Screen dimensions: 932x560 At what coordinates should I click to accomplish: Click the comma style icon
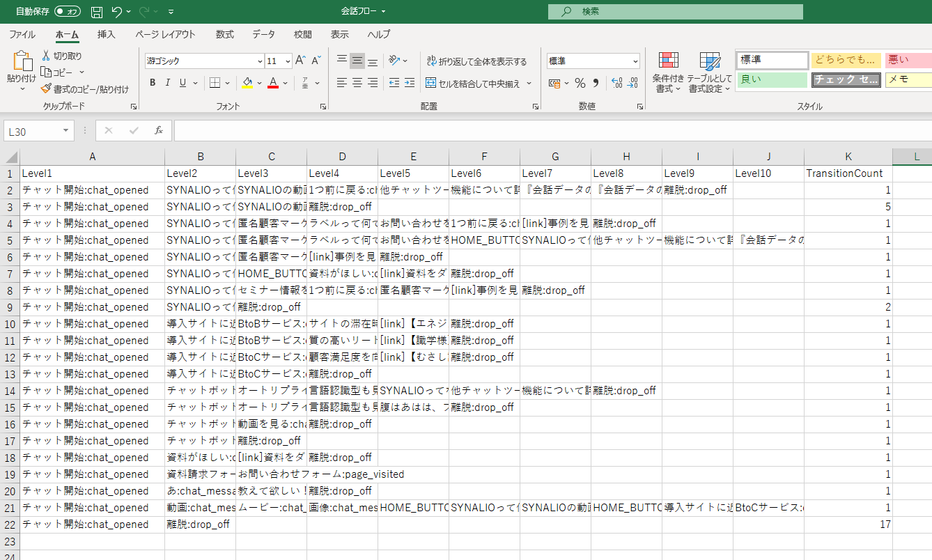[x=596, y=83]
